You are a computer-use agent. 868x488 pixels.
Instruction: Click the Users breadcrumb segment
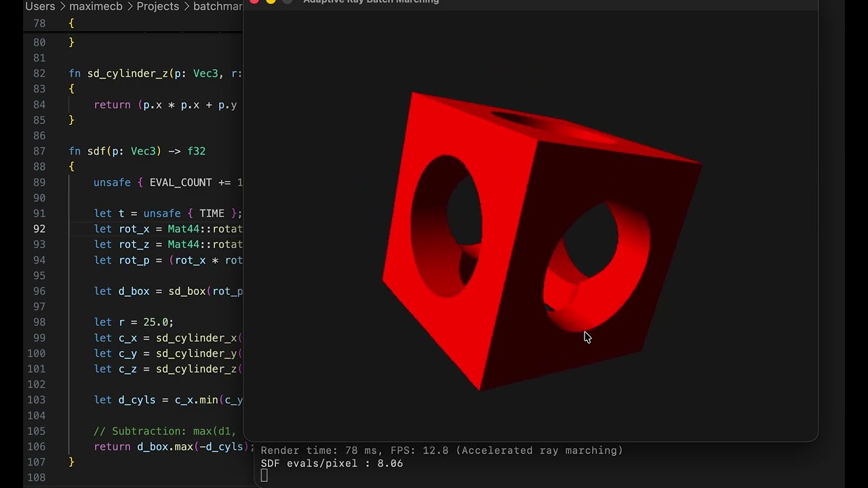(x=40, y=6)
